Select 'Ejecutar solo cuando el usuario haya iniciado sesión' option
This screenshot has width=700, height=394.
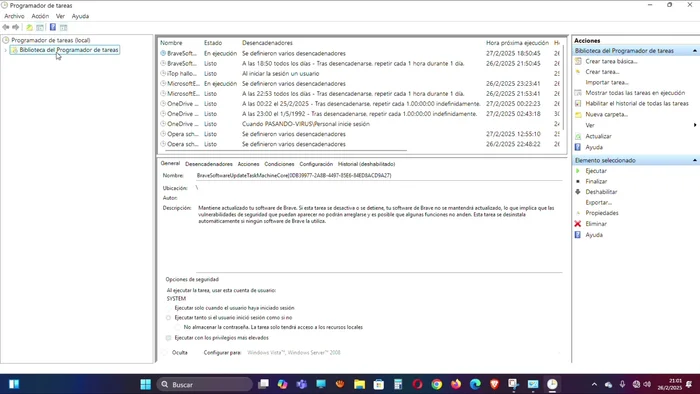[x=168, y=308]
